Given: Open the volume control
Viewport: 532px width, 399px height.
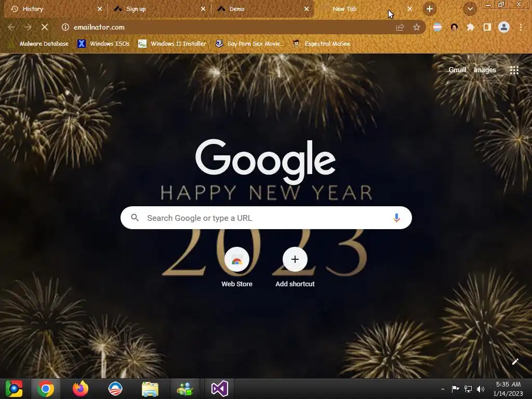Looking at the screenshot, I should click(x=481, y=389).
